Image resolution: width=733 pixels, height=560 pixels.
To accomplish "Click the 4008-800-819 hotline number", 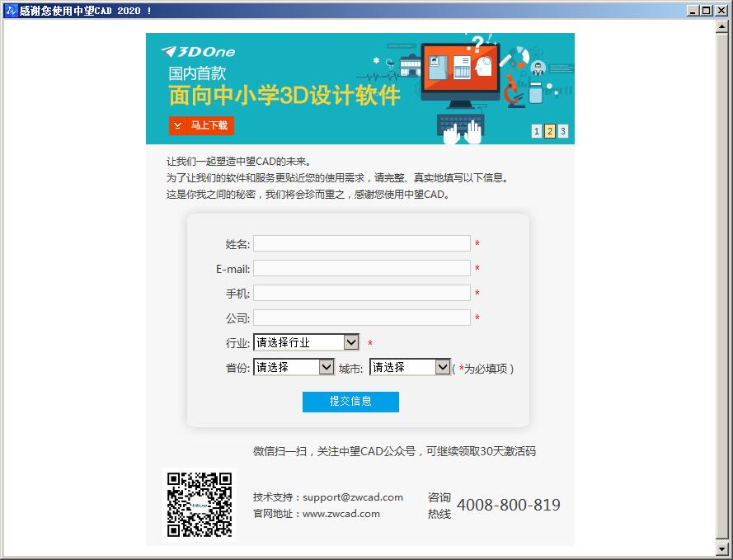I will click(x=509, y=505).
